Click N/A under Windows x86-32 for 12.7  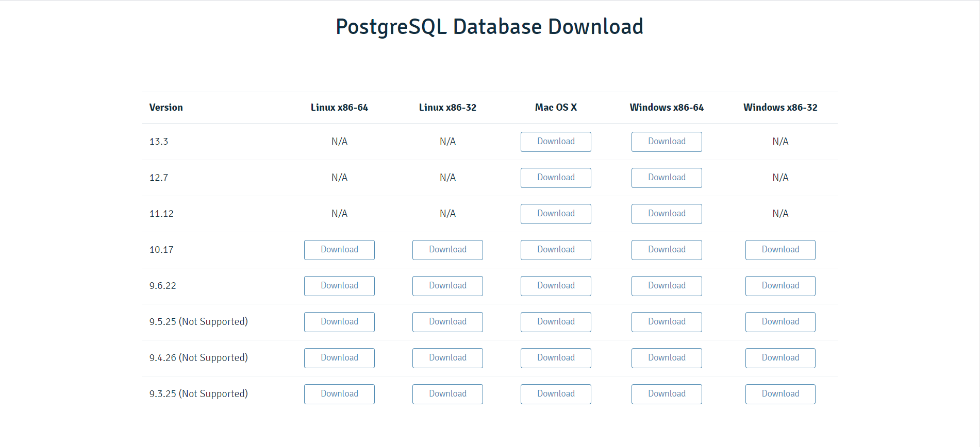click(x=780, y=178)
